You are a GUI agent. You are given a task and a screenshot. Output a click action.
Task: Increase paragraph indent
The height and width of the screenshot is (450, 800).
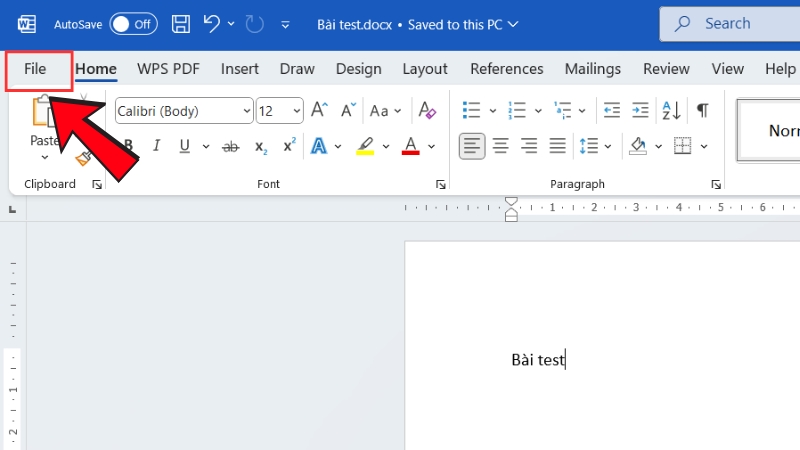point(640,110)
